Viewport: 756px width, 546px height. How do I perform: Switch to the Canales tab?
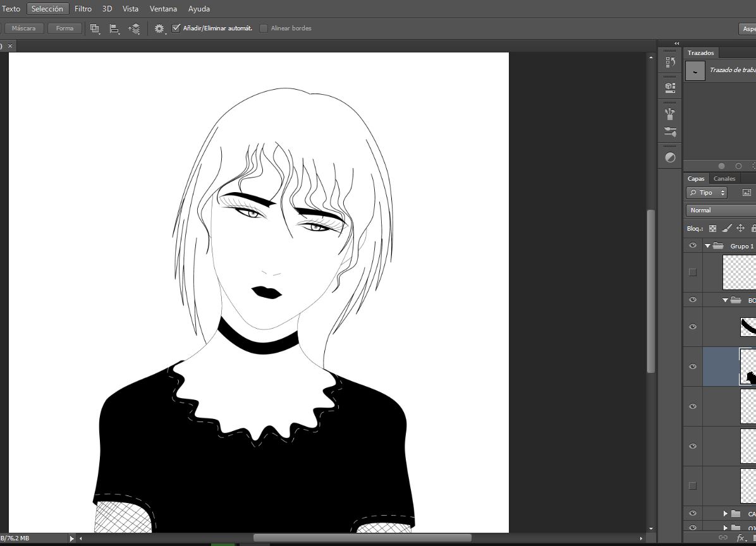(724, 178)
